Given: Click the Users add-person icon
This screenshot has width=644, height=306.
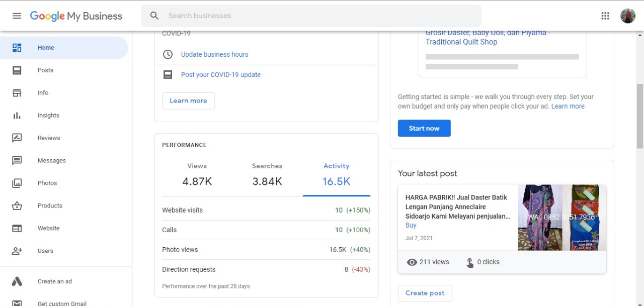Looking at the screenshot, I should click(x=17, y=251).
